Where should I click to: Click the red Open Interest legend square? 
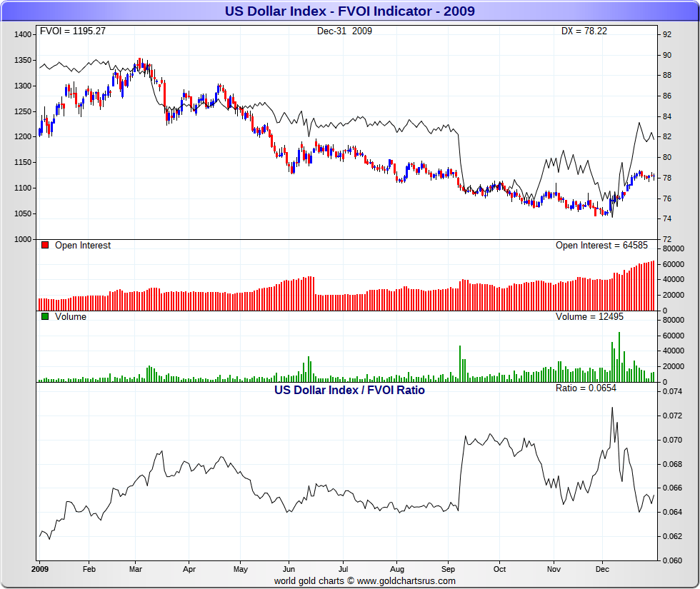coord(45,246)
